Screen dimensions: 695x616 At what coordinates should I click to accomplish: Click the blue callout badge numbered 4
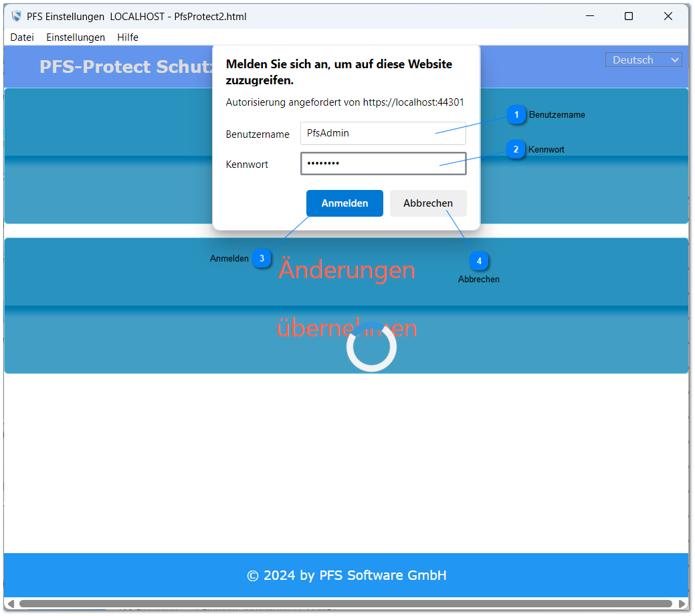pyautogui.click(x=479, y=262)
